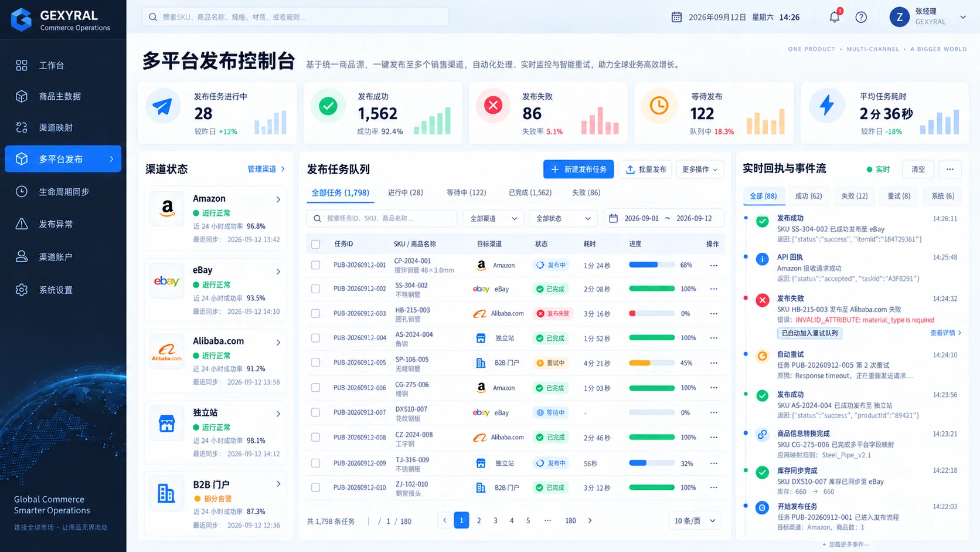Click the 清空 button in event stream

[x=918, y=169]
